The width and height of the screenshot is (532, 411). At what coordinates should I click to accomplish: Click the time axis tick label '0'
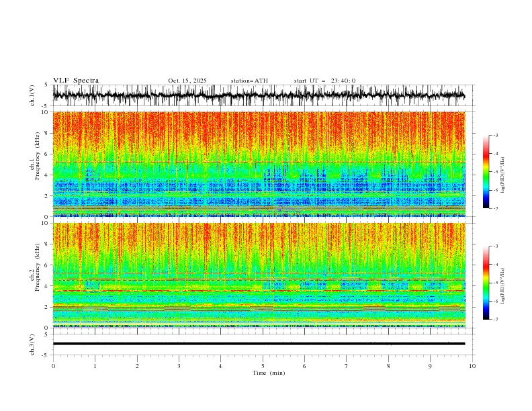[x=53, y=366]
